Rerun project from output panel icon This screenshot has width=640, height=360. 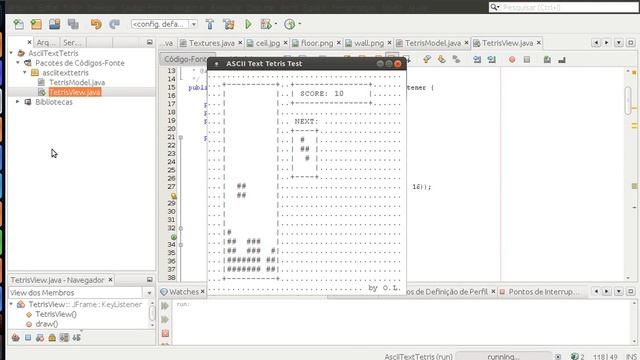tap(165, 306)
